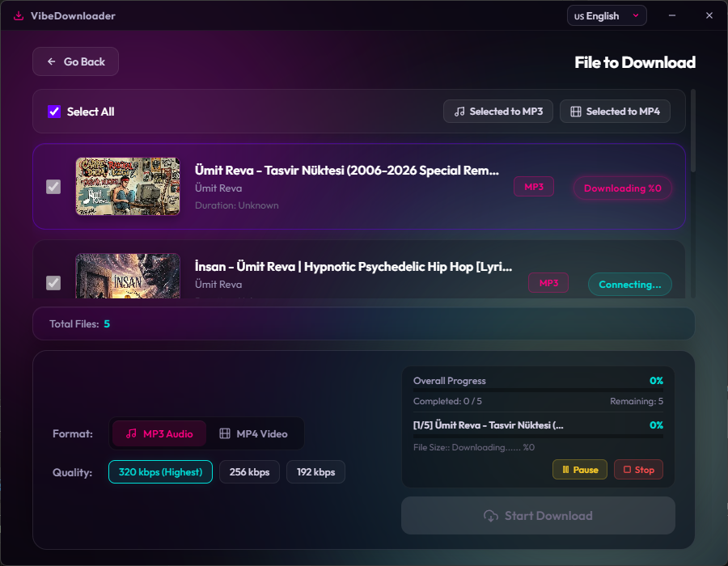Click the cloud download icon on Start Download
Screen dimensions: 728x566
(491, 516)
